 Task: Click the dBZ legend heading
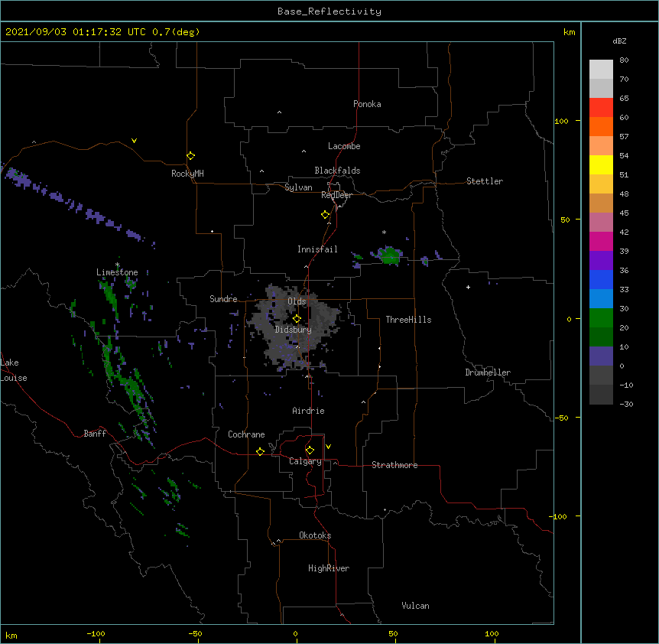(619, 41)
